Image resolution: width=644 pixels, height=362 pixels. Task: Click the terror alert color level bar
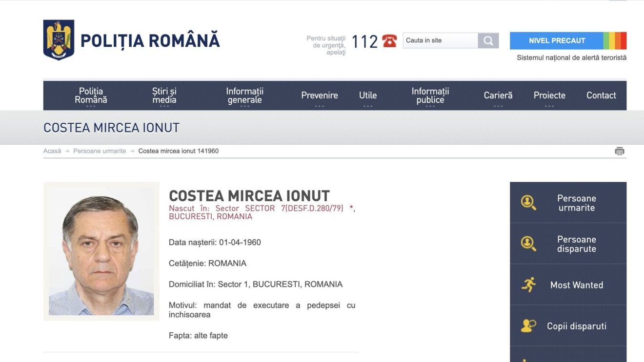615,41
